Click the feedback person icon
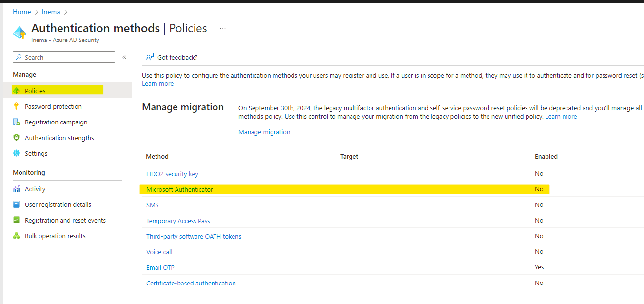The image size is (644, 304). click(150, 57)
